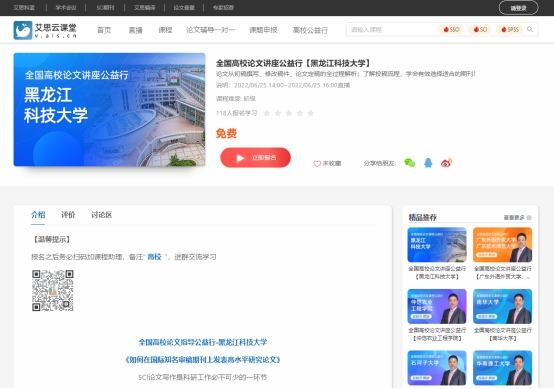554x389 pixels.
Task: Open 课题申报 navigation item
Action: 263,30
